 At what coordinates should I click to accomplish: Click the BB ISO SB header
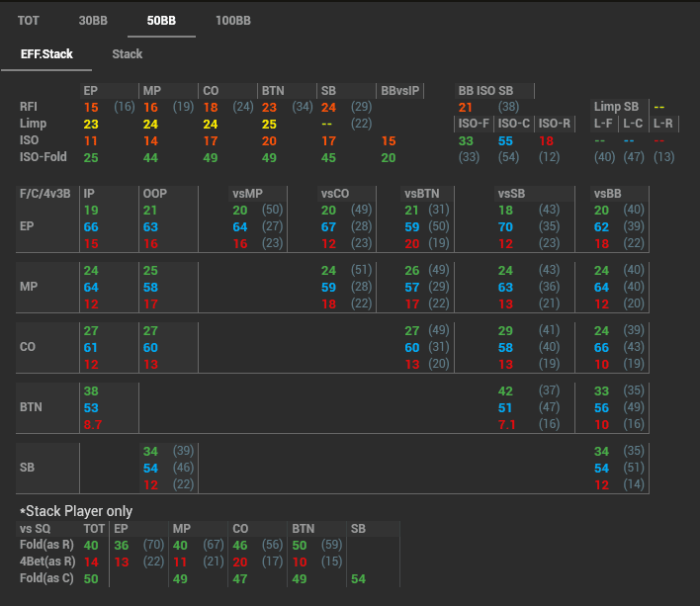click(x=485, y=91)
